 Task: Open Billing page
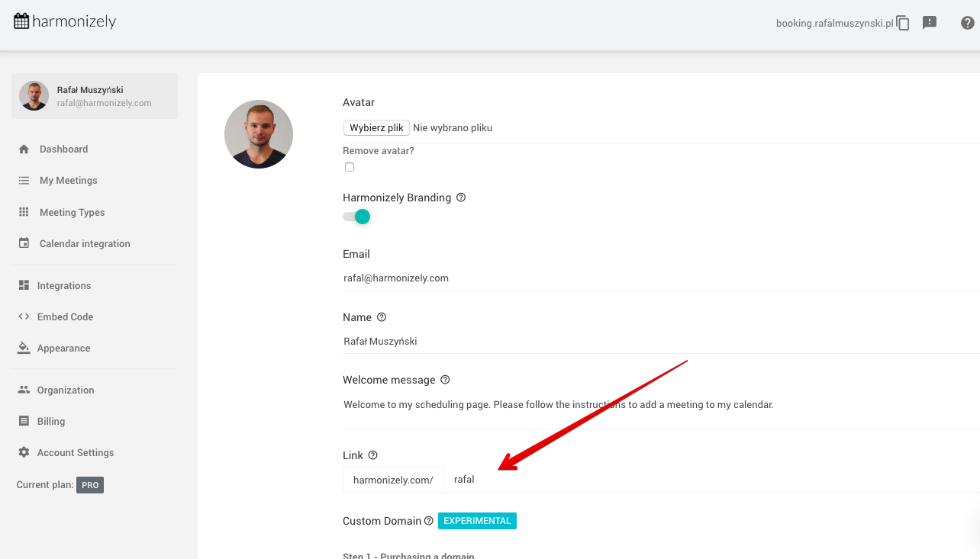[51, 421]
